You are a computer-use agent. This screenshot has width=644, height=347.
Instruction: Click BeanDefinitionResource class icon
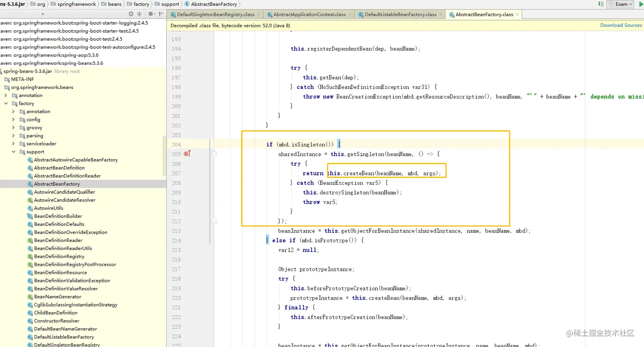30,273
